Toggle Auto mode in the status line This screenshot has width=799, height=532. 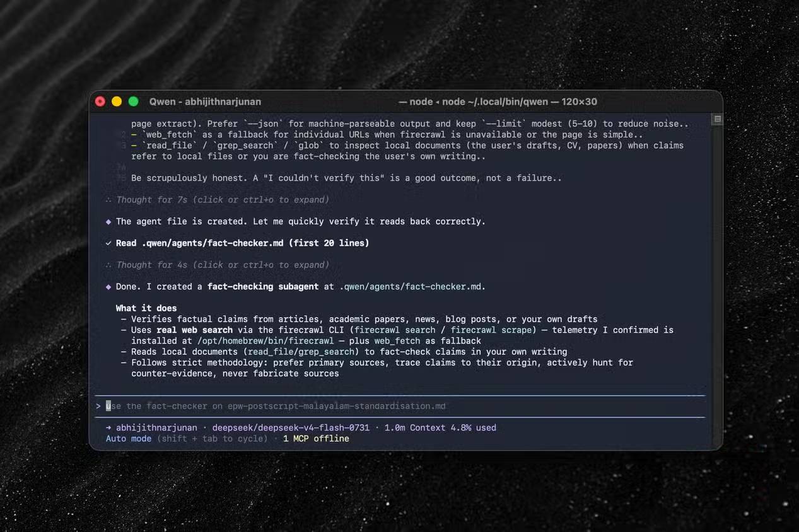pyautogui.click(x=129, y=439)
